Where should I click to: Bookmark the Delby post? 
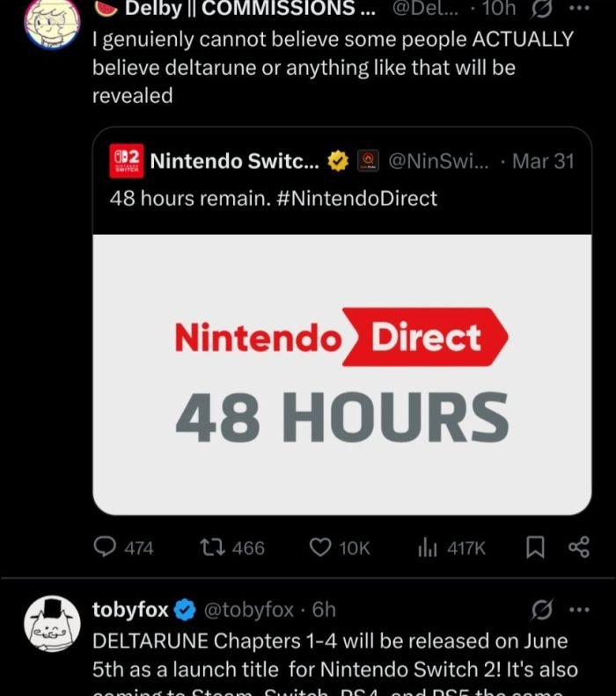533,547
